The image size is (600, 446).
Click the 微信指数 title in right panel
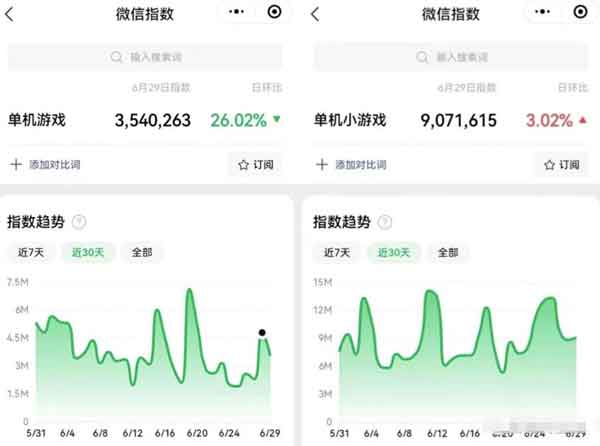pos(451,15)
